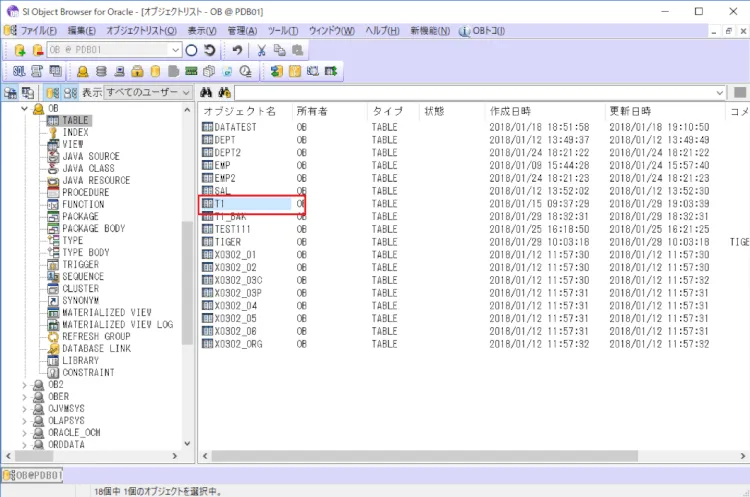Toggle the yellow cylinder object list view button
This screenshot has height=497, width=750.
(x=53, y=92)
